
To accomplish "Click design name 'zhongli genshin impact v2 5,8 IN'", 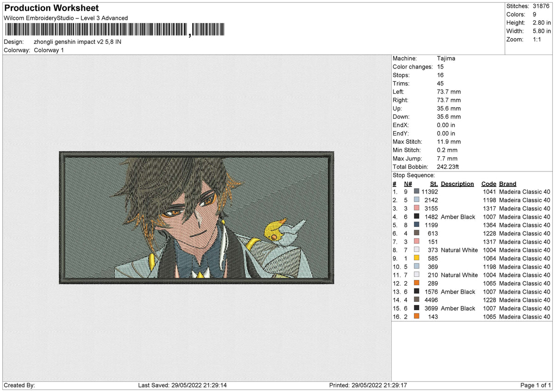I will [78, 42].
